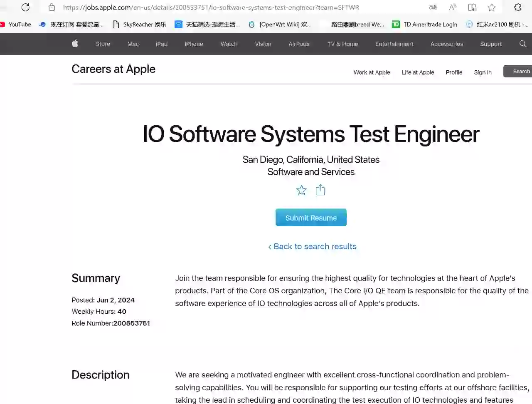The image size is (532, 404).
Task: Share this job posting icon
Action: (x=320, y=190)
